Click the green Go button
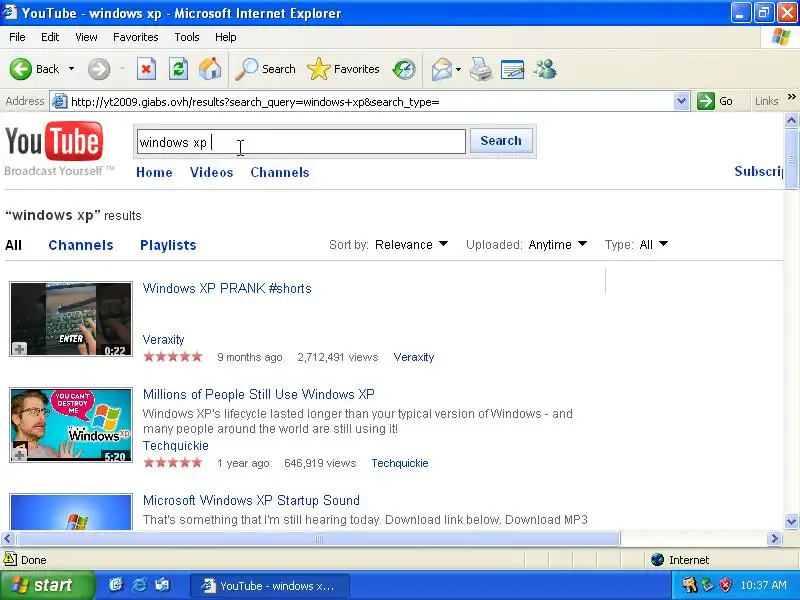This screenshot has height=600, width=800. [x=715, y=102]
